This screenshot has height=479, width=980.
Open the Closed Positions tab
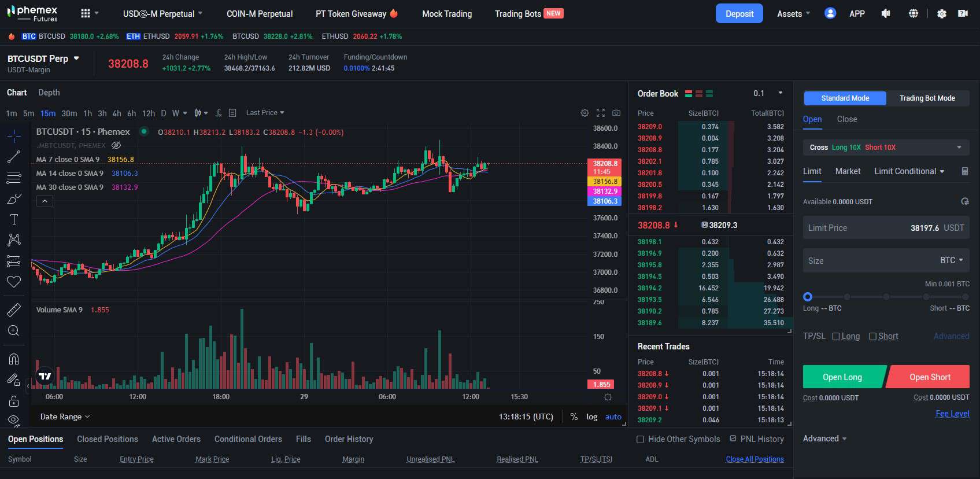pos(108,439)
